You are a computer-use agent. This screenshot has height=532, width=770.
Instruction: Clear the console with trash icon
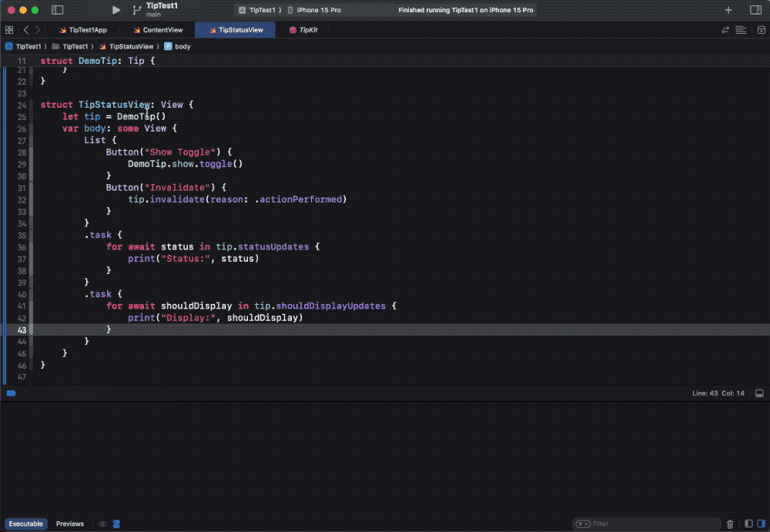coord(730,524)
